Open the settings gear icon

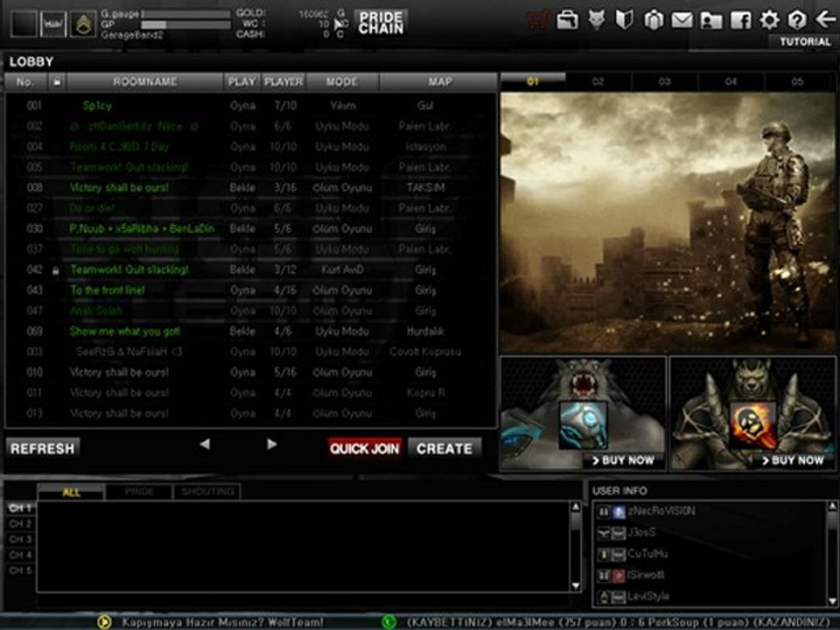click(769, 20)
